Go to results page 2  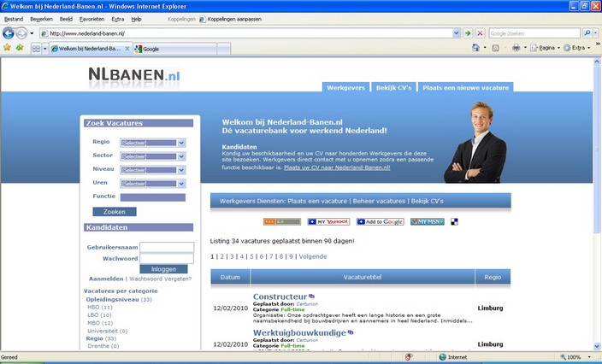(222, 256)
